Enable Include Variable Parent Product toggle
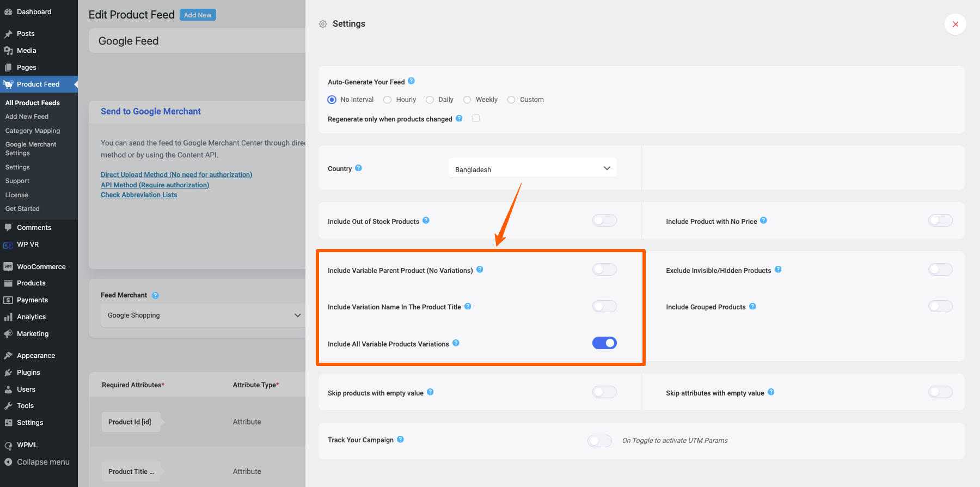Viewport: 980px width, 487px height. [x=604, y=269]
